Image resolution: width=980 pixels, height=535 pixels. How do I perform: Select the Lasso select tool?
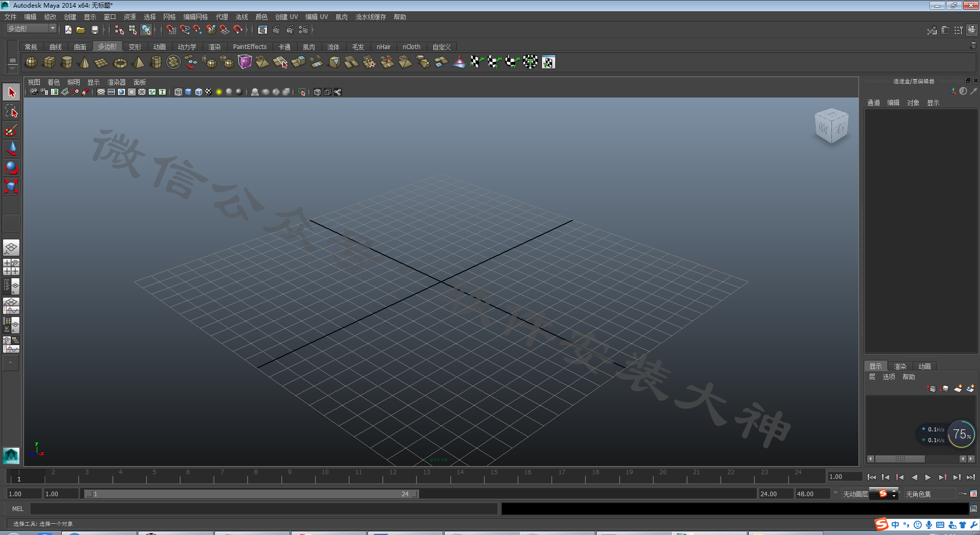coord(11,111)
